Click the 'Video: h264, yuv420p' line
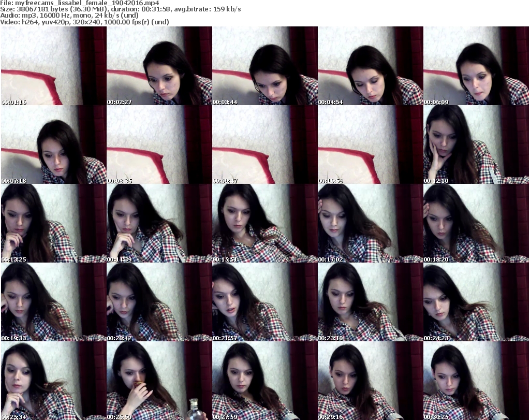Screen dimensions: 530x420 point(84,22)
